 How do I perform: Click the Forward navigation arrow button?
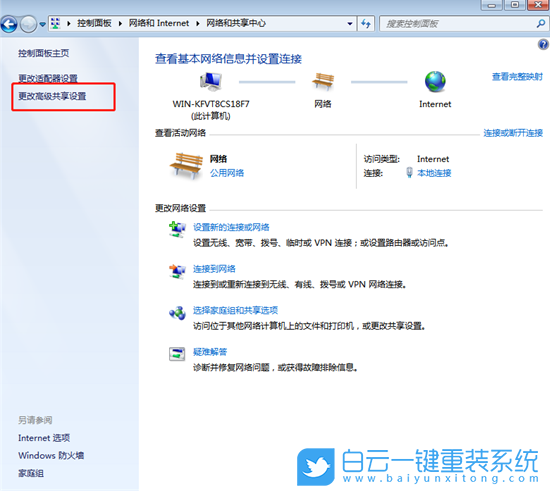coord(28,24)
